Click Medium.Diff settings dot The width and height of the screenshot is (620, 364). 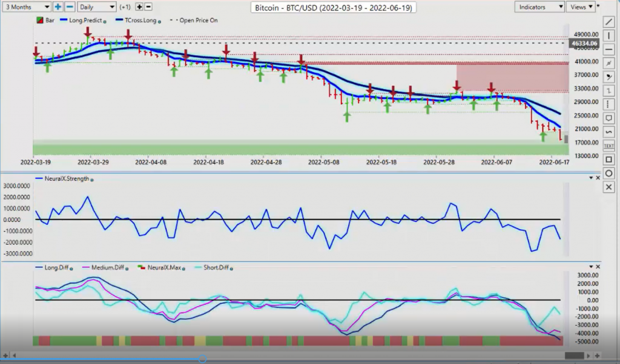click(x=127, y=269)
